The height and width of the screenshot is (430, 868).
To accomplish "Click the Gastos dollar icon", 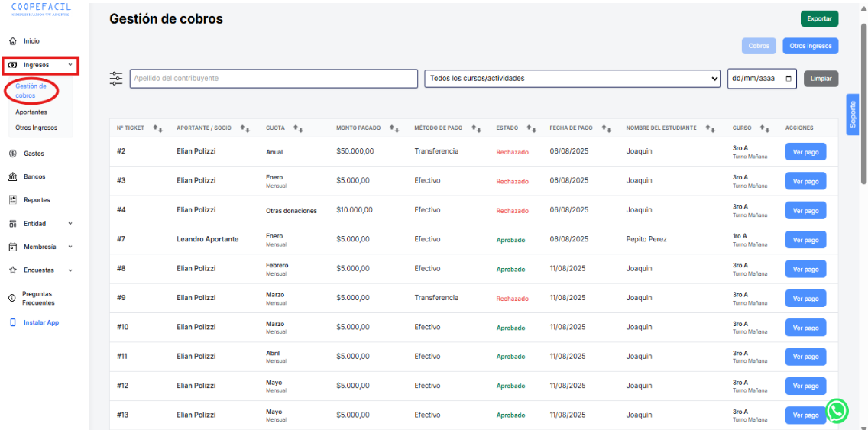I will click(x=12, y=154).
